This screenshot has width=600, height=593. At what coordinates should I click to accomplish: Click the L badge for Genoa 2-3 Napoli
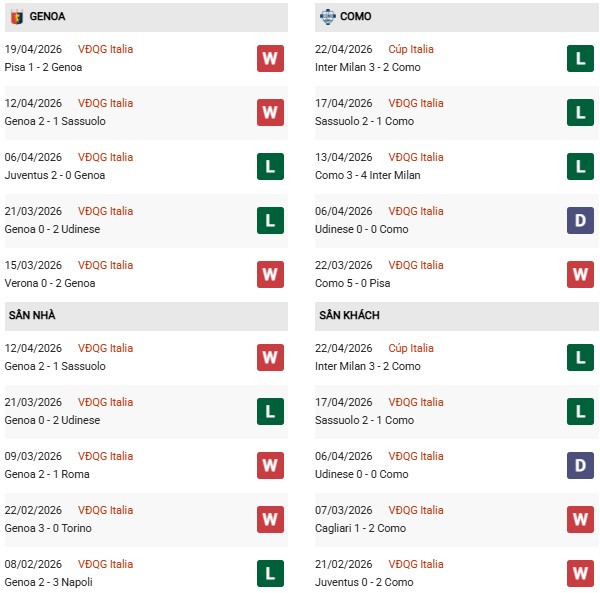pos(270,573)
